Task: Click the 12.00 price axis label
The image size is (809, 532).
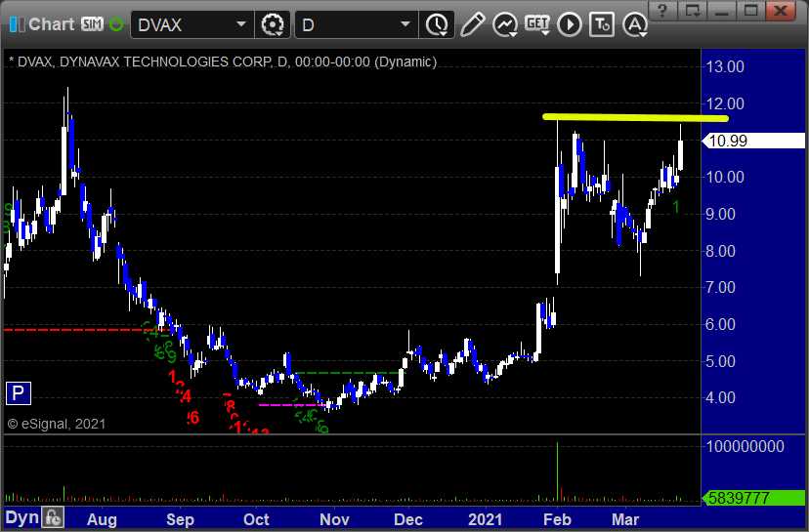Action: (x=725, y=103)
